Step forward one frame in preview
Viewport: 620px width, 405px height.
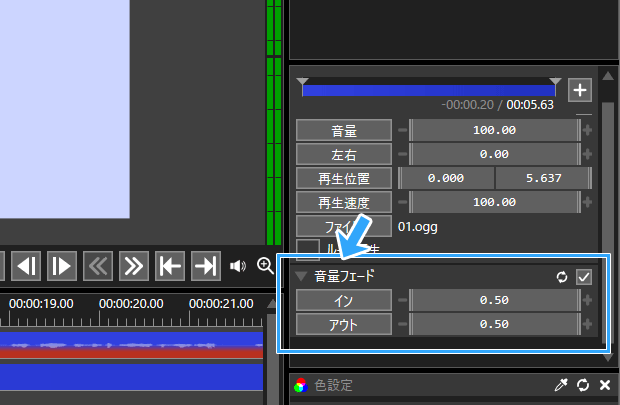62,266
